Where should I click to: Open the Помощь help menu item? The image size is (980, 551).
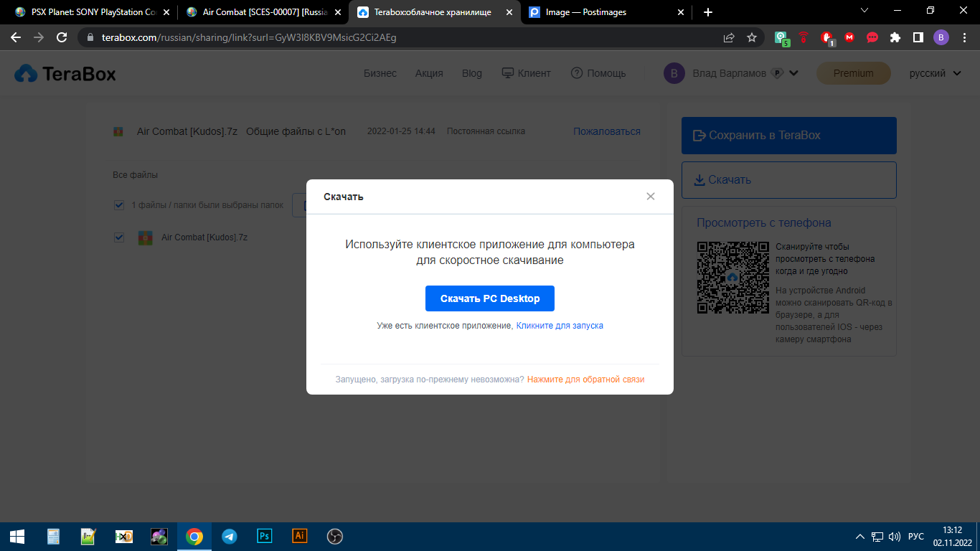pos(598,73)
